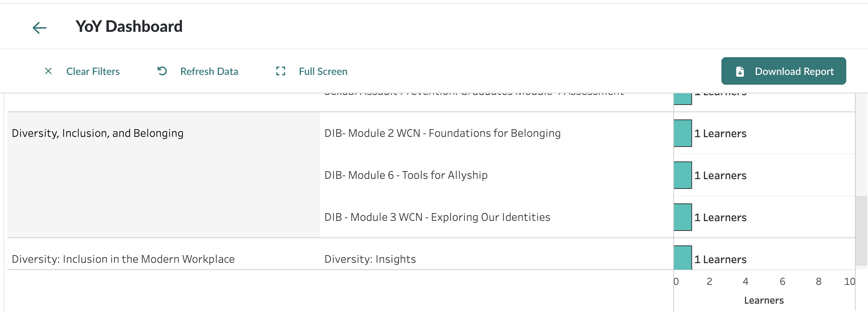Click the X icon next to Clear Filters
This screenshot has width=868, height=312.
[48, 71]
